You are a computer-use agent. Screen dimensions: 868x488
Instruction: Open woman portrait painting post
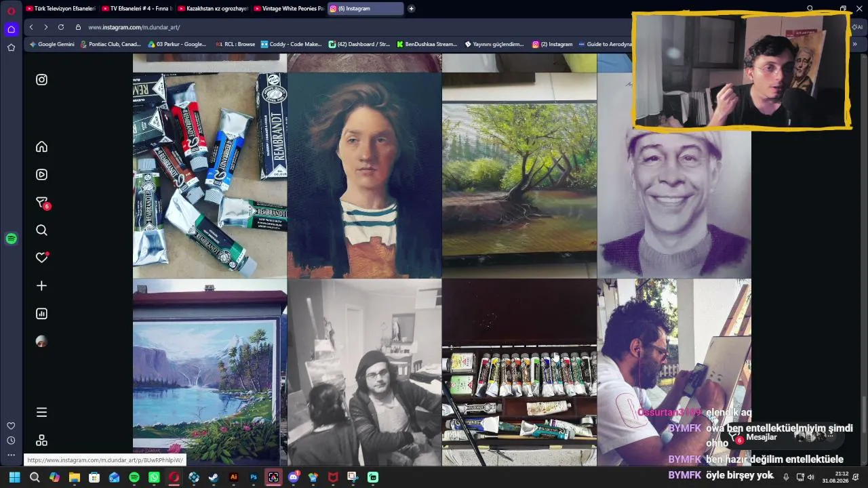pos(364,175)
